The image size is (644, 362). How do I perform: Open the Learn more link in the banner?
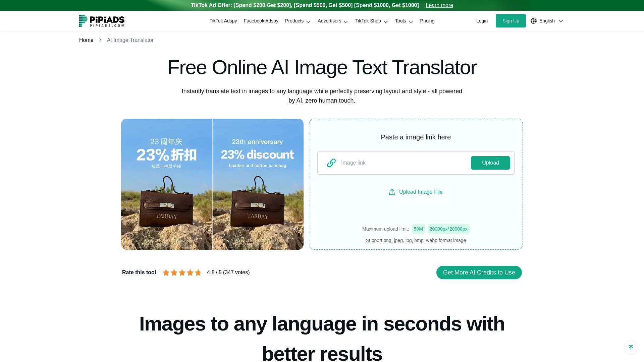point(439,5)
